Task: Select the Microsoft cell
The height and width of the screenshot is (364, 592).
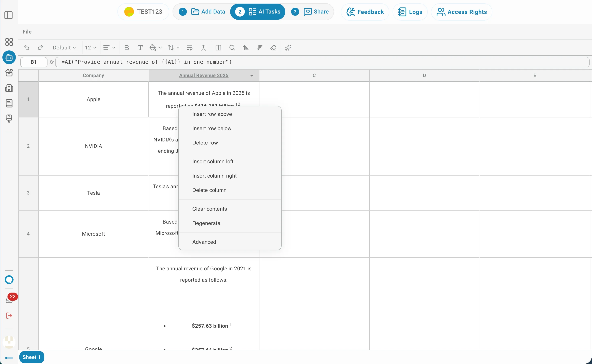Action: click(94, 234)
